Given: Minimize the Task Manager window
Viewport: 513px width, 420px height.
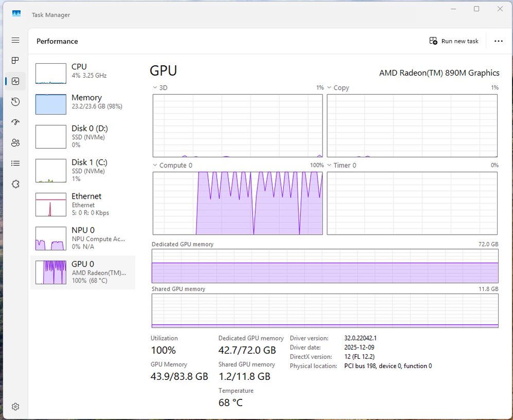Looking at the screenshot, I should pos(453,9).
